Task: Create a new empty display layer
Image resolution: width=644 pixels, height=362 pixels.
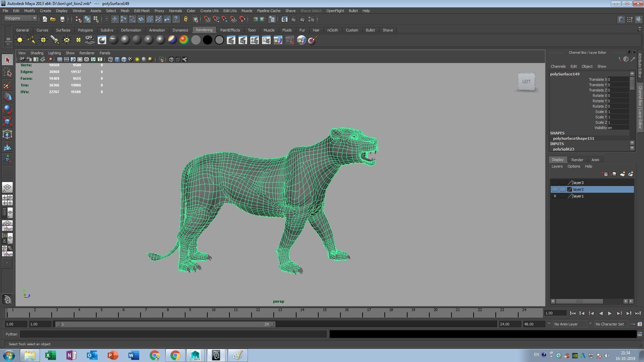Action: click(x=622, y=174)
